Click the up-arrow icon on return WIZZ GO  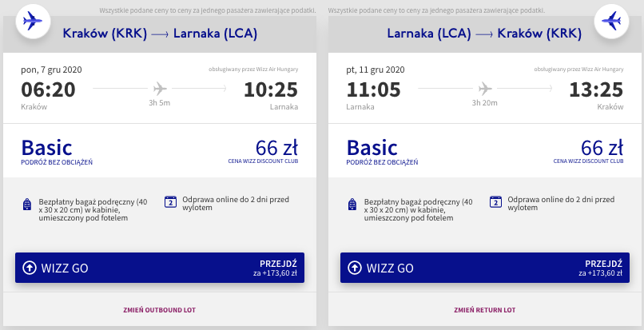coord(355,268)
